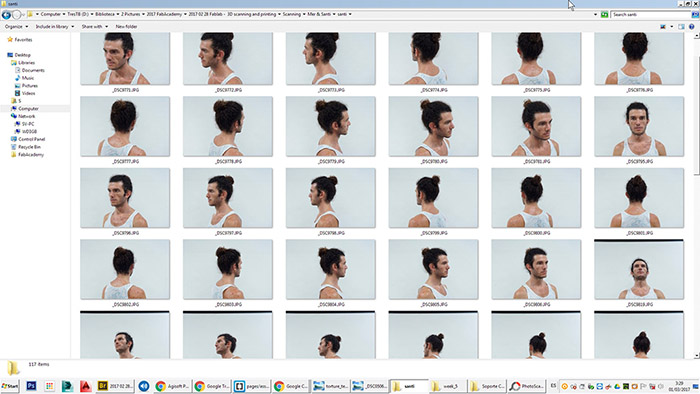Viewport: 700px width, 394px height.
Task: Select the _DSC9795.JPG front-facing thumbnail
Action: [x=639, y=127]
